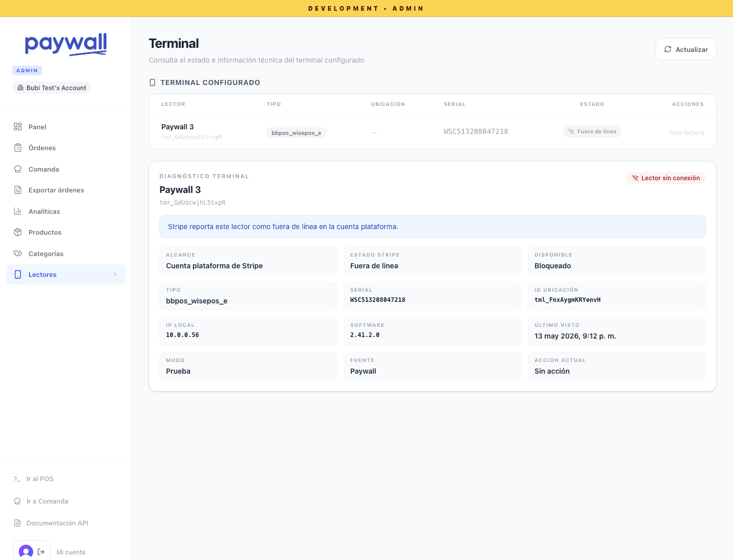
Task: Click the ACCIONES column header
Action: (688, 104)
